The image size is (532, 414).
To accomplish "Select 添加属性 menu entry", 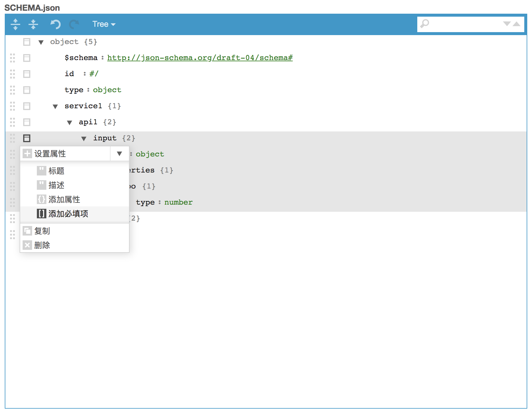I will click(75, 199).
